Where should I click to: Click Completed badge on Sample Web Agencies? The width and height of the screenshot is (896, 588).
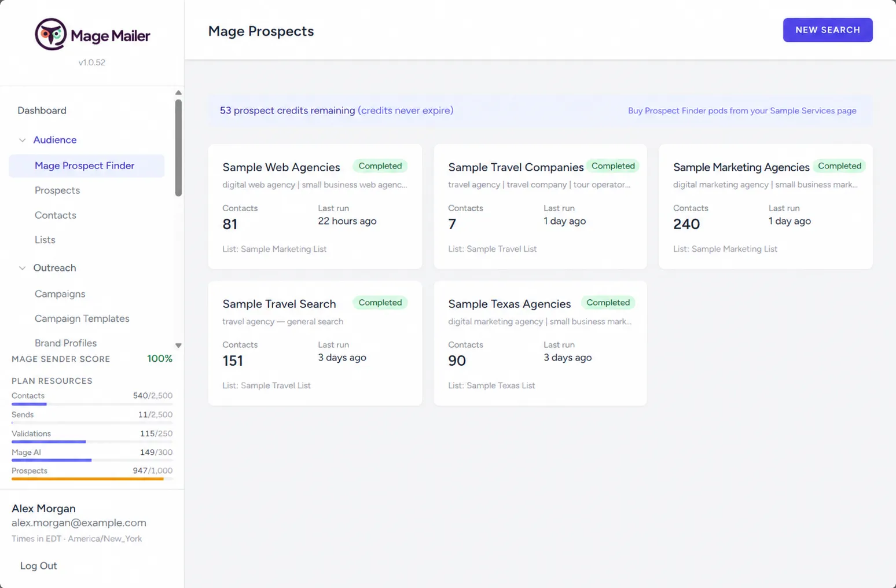[380, 166]
